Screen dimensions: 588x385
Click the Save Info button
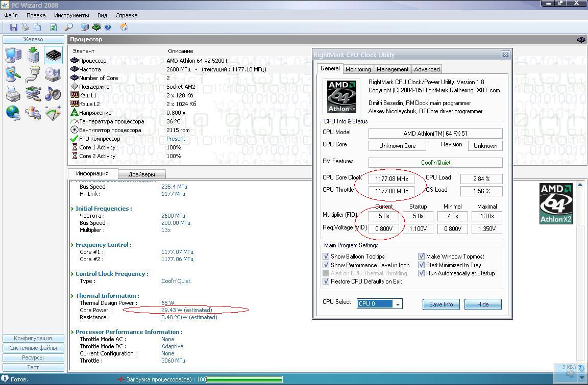441,304
